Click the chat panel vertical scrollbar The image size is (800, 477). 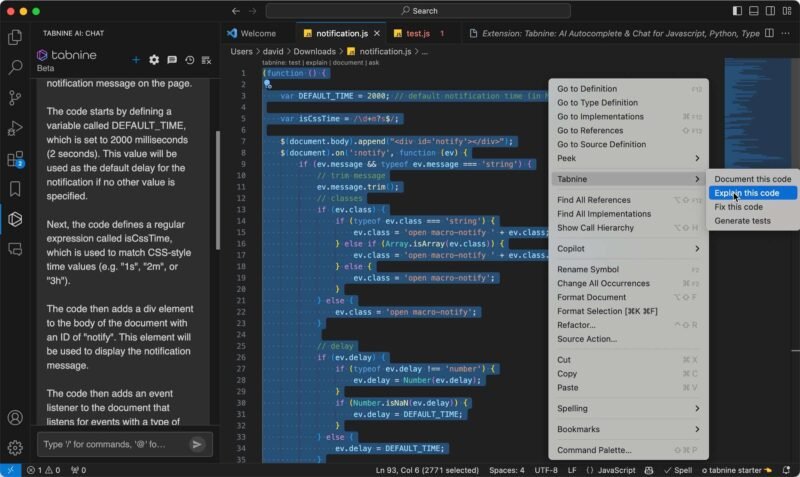218,190
